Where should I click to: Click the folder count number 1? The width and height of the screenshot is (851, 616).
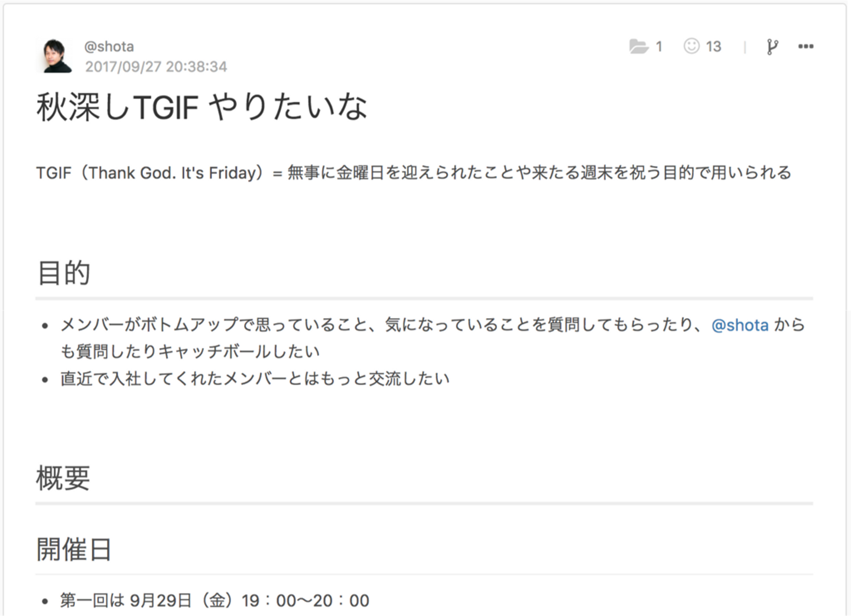tap(659, 46)
